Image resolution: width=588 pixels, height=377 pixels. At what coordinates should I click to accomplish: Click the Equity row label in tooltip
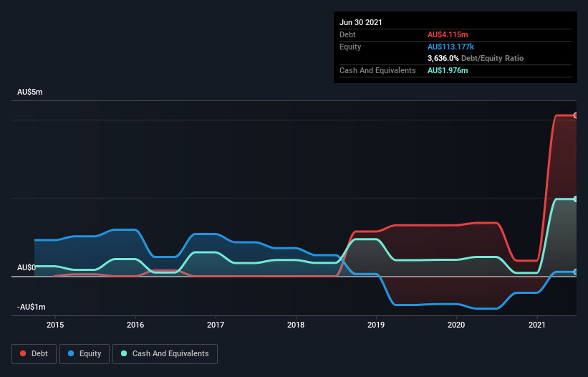[x=350, y=47]
